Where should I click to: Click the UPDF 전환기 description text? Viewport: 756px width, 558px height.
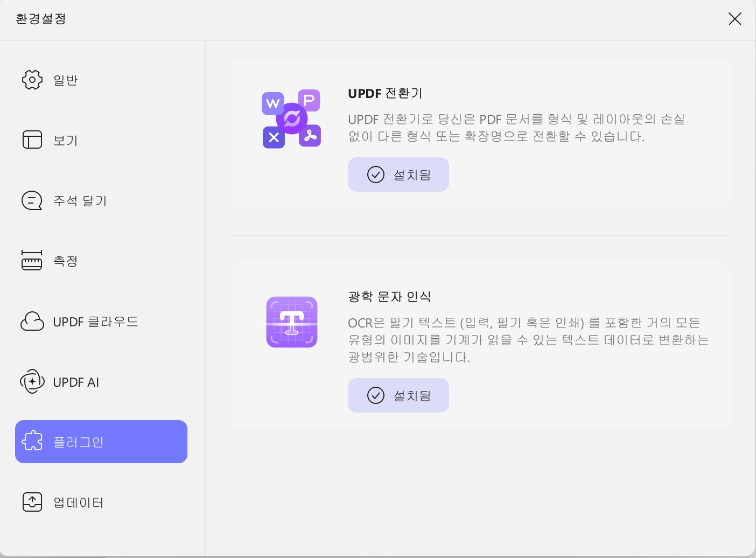point(516,128)
